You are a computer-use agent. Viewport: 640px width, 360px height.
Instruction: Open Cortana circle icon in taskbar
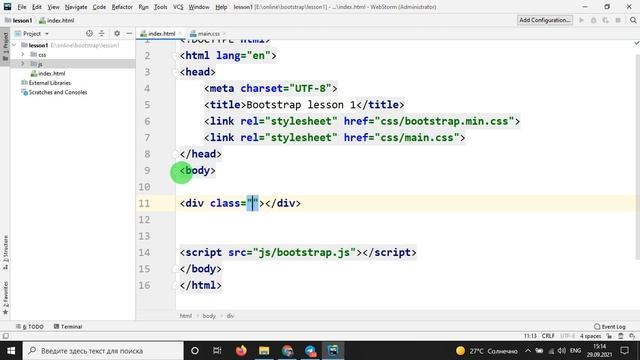click(195, 351)
